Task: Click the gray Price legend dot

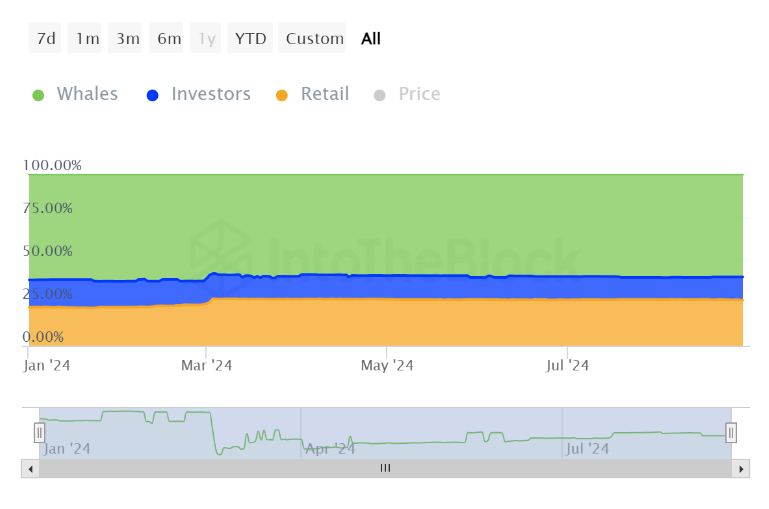Action: coord(379,95)
